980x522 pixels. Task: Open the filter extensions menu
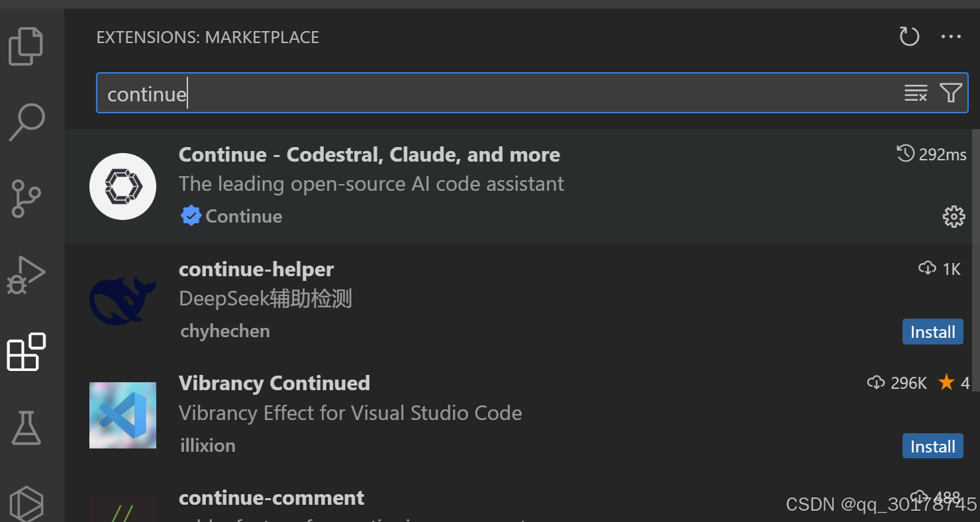pyautogui.click(x=951, y=93)
